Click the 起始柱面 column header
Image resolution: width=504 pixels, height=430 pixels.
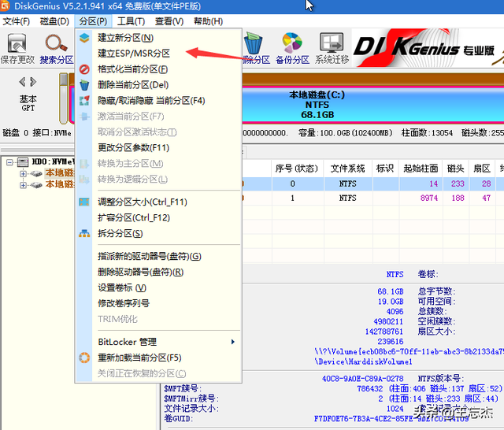pyautogui.click(x=421, y=169)
